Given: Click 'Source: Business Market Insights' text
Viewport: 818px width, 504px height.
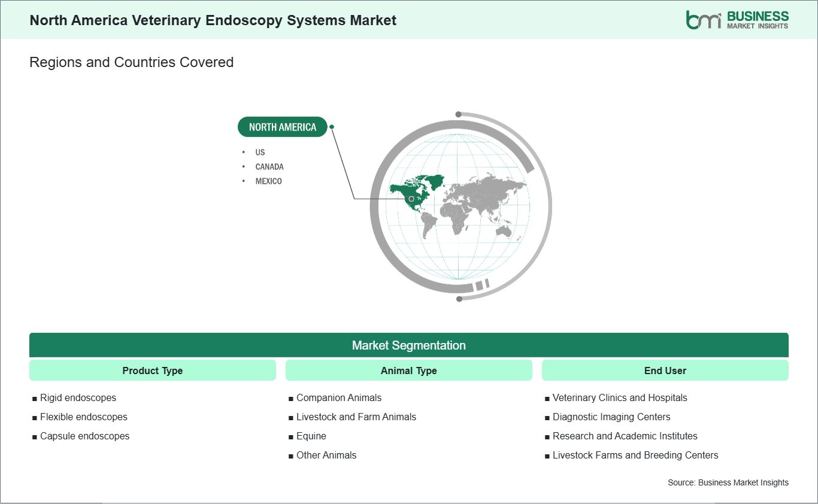Looking at the screenshot, I should [x=728, y=482].
